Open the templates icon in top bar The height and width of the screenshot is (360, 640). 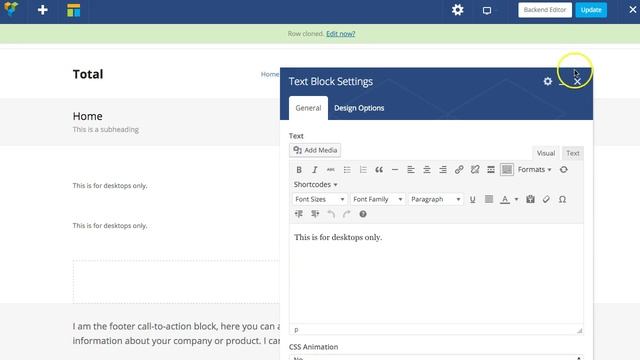tap(73, 10)
